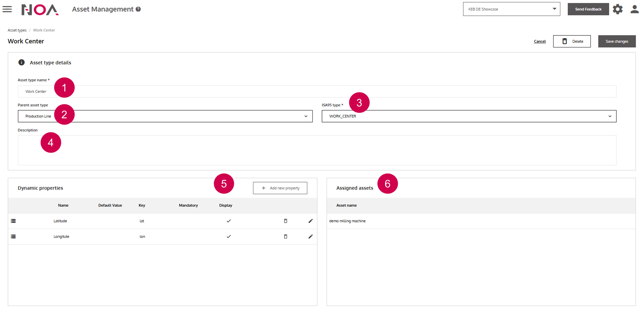Click the help icon beside Asset Management
644x311 pixels.
pos(138,9)
